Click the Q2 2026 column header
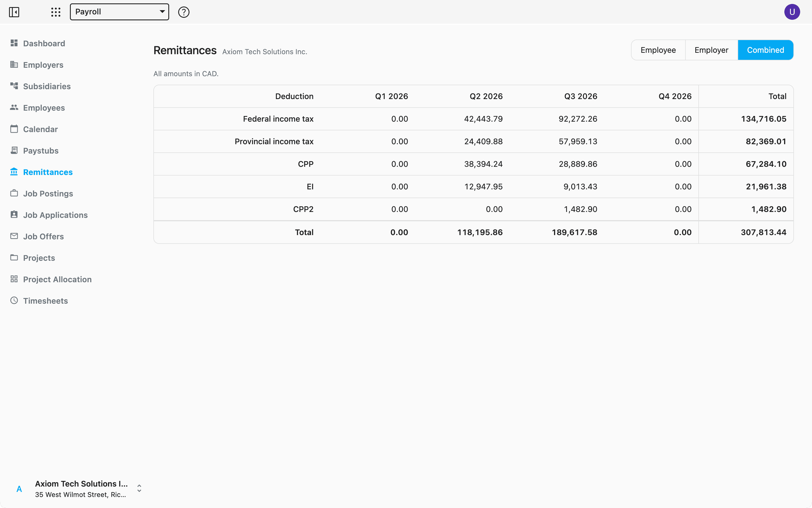812x508 pixels. pos(486,97)
